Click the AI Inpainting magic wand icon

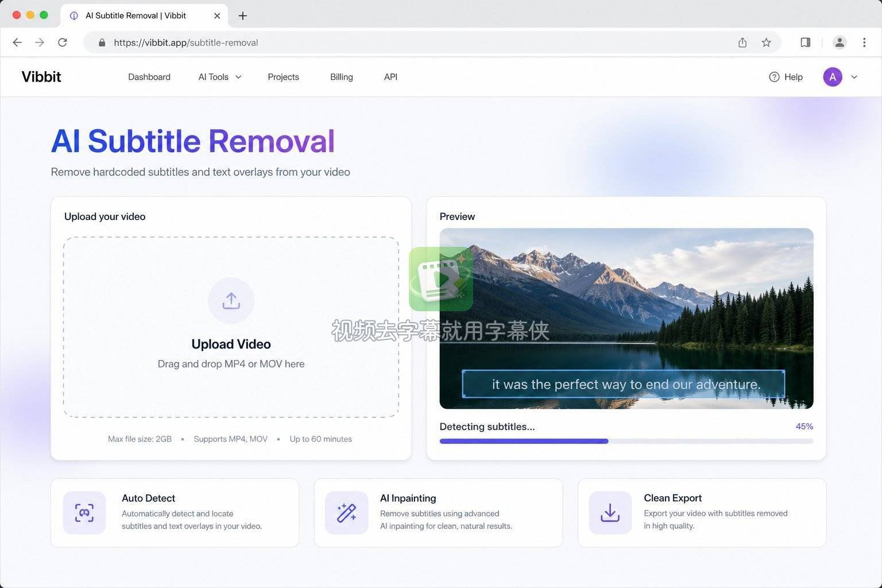[x=346, y=513]
